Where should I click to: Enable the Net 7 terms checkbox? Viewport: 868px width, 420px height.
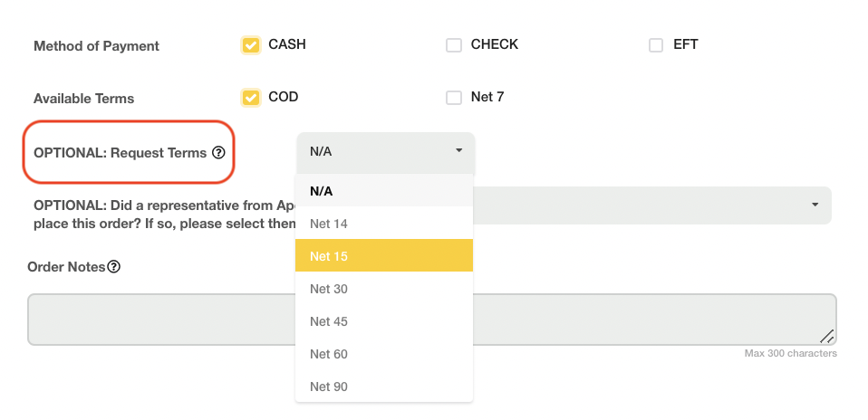coord(454,98)
